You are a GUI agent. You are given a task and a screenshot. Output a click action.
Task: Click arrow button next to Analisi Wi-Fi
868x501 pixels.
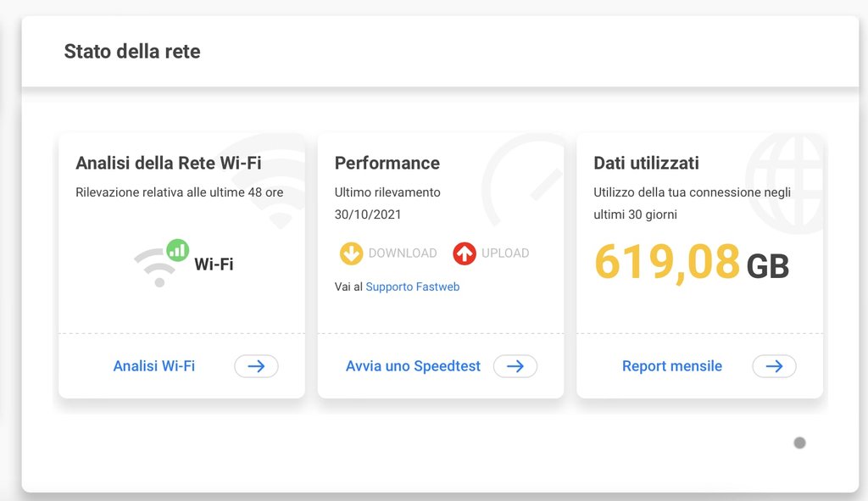pyautogui.click(x=256, y=366)
